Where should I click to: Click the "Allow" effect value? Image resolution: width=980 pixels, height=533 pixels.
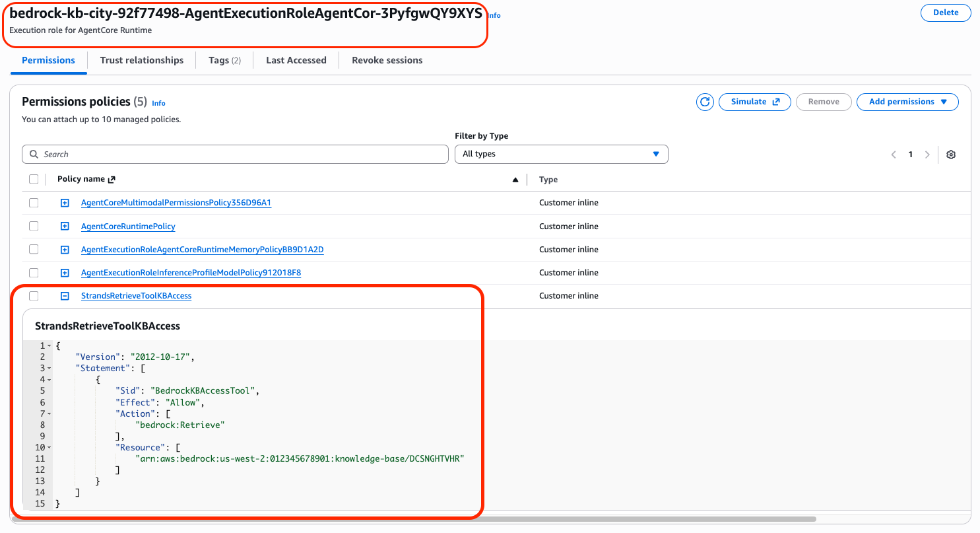point(183,402)
